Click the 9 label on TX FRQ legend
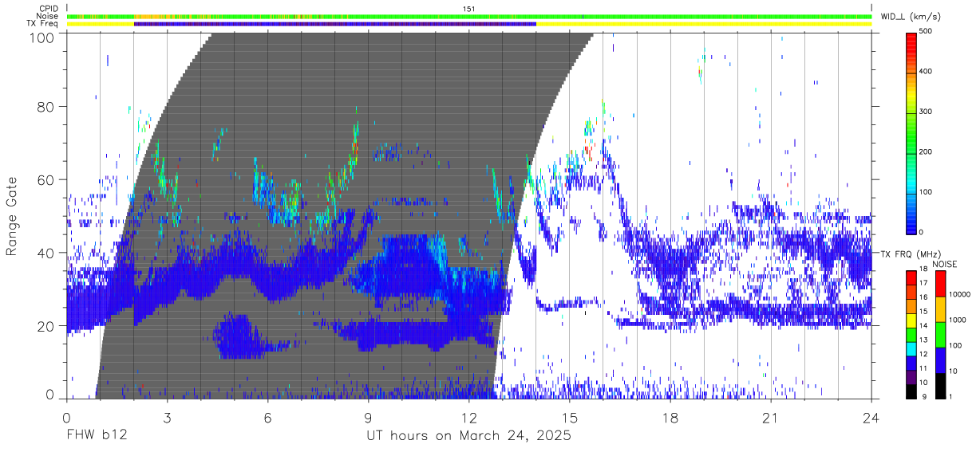This screenshot has height=452, width=980. [925, 395]
